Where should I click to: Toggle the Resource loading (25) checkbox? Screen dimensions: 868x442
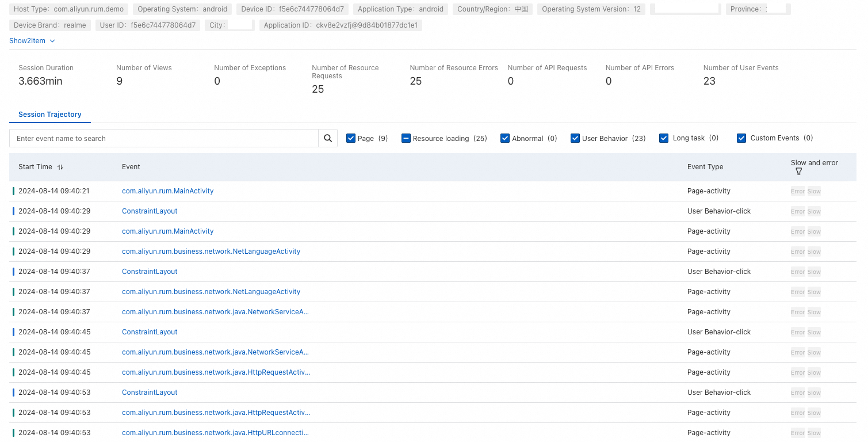[406, 138]
